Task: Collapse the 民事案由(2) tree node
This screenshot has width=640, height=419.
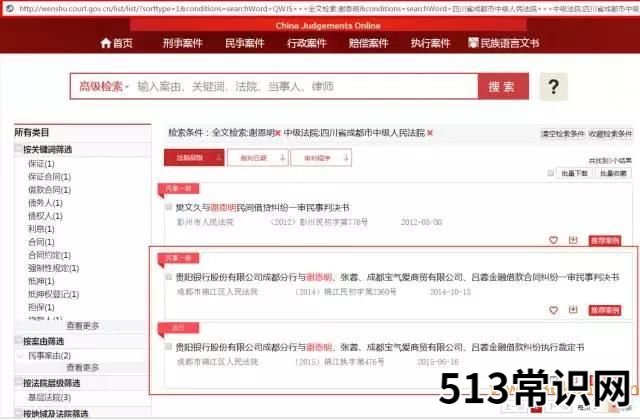Action: (x=22, y=355)
